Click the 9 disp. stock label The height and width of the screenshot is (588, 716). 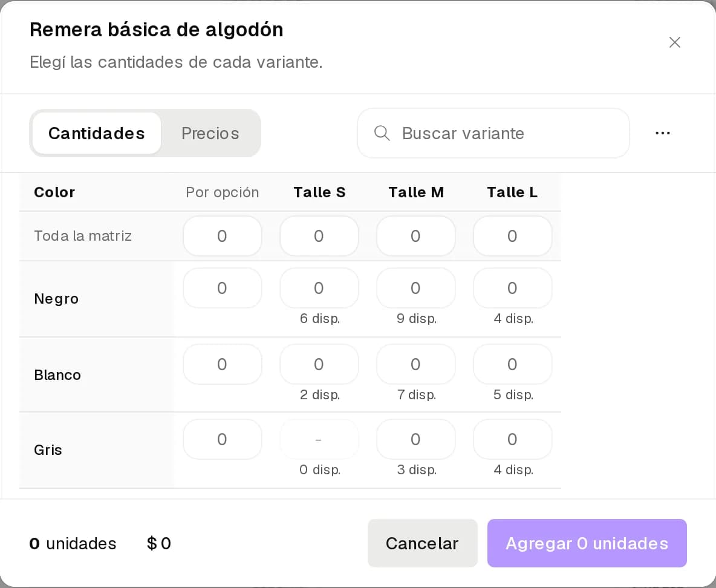point(417,318)
